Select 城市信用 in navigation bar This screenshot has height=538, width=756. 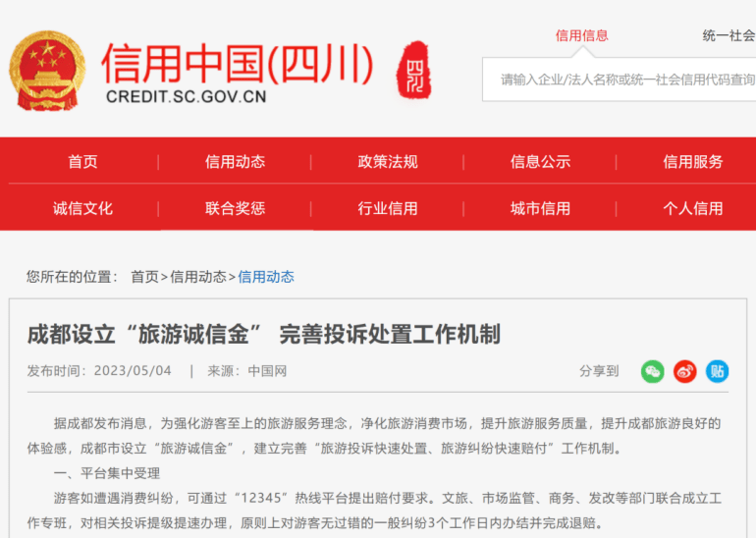point(540,208)
